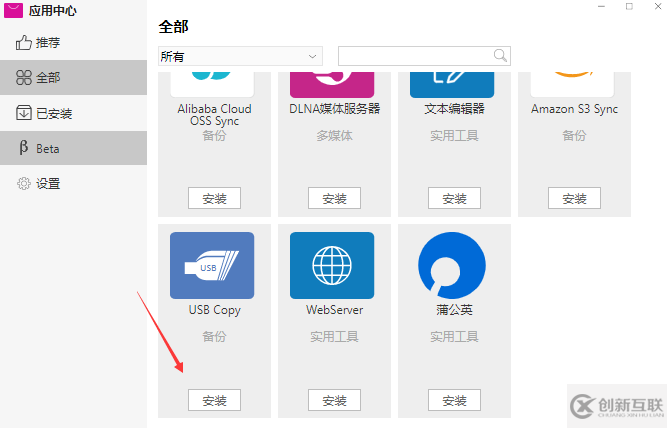Open the WebServer globe icon
The width and height of the screenshot is (667, 428).
tap(332, 265)
